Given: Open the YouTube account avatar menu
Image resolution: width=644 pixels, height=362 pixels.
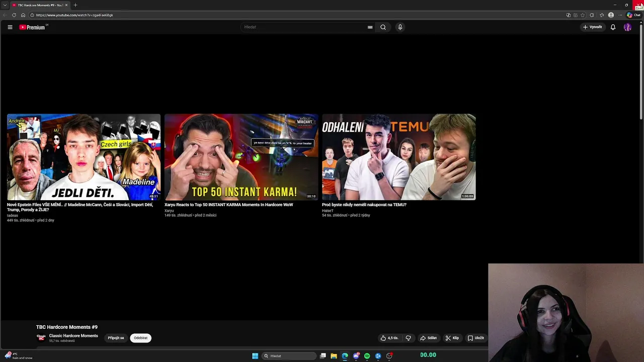Looking at the screenshot, I should pyautogui.click(x=627, y=27).
